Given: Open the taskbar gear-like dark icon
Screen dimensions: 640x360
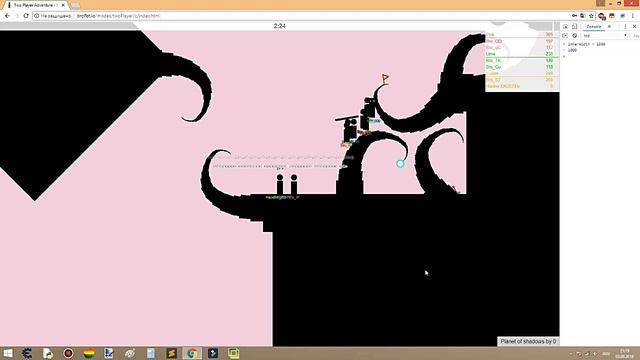Looking at the screenshot, I should click(27, 353).
